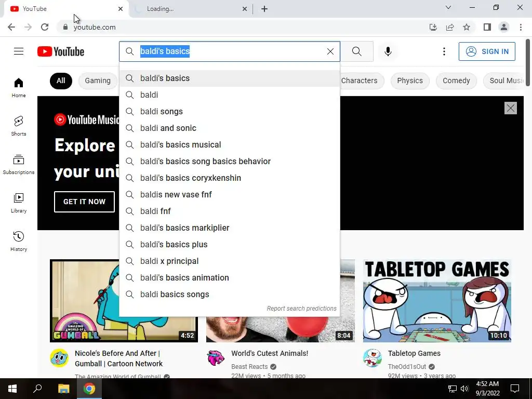Image resolution: width=532 pixels, height=399 pixels.
Task: Choose suggestion "baldi songs"
Action: click(230, 112)
